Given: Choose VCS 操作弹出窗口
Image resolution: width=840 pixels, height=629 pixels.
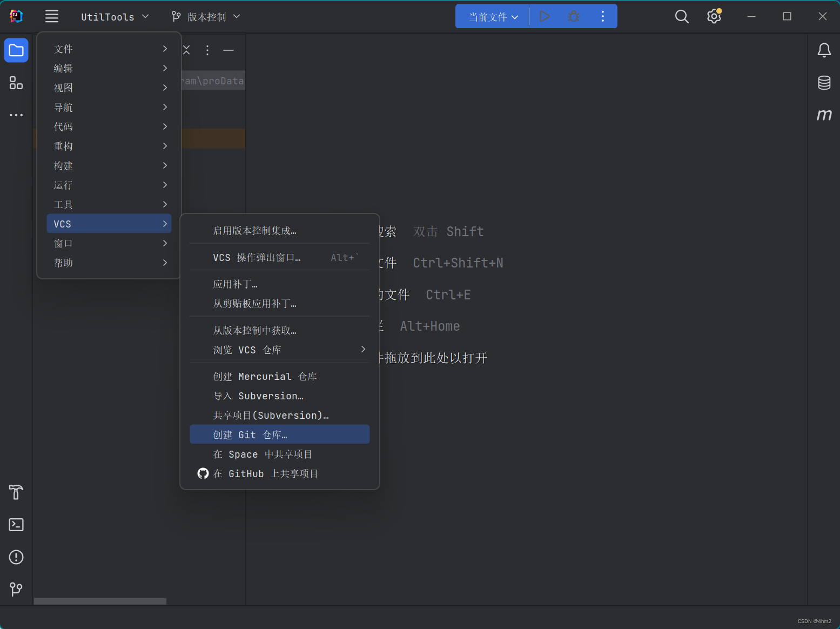Looking at the screenshot, I should point(280,257).
